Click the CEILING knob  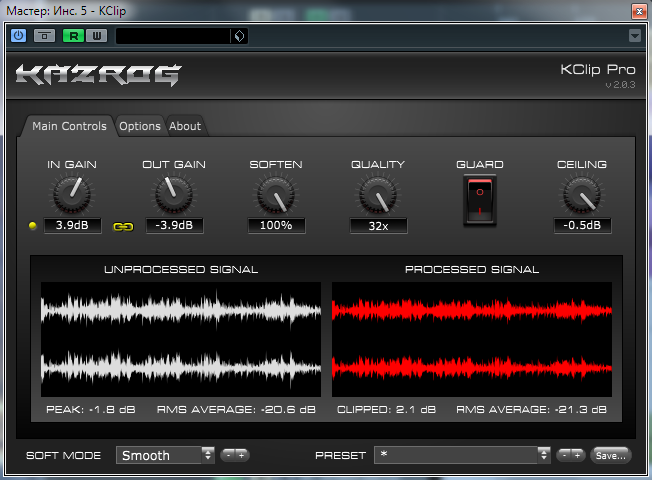click(582, 194)
